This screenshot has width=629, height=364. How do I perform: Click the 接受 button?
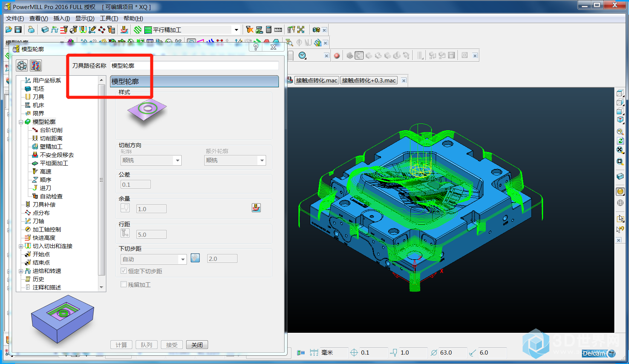[172, 345]
